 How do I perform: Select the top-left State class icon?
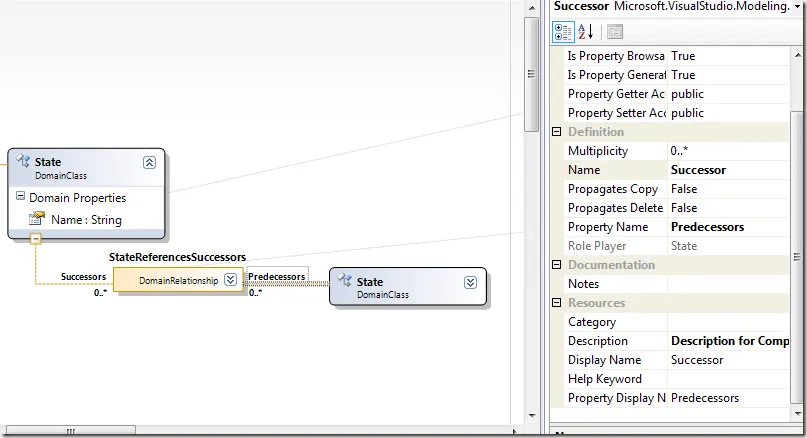23,160
